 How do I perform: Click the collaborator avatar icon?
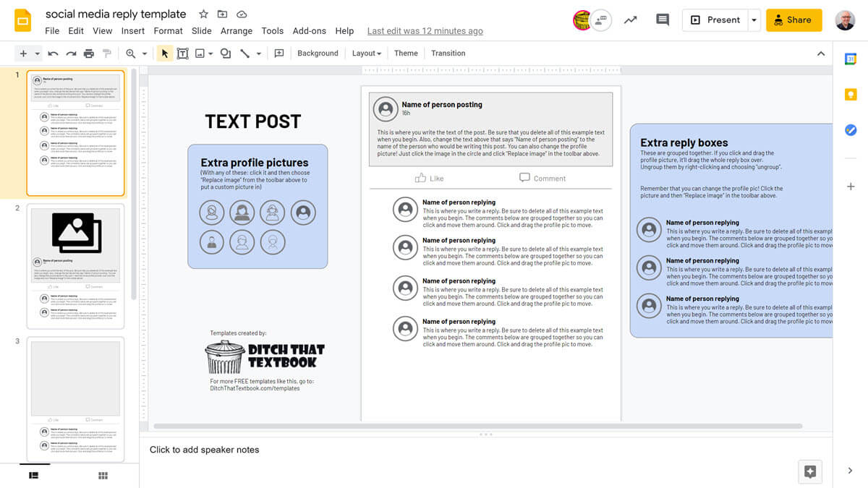pos(582,20)
